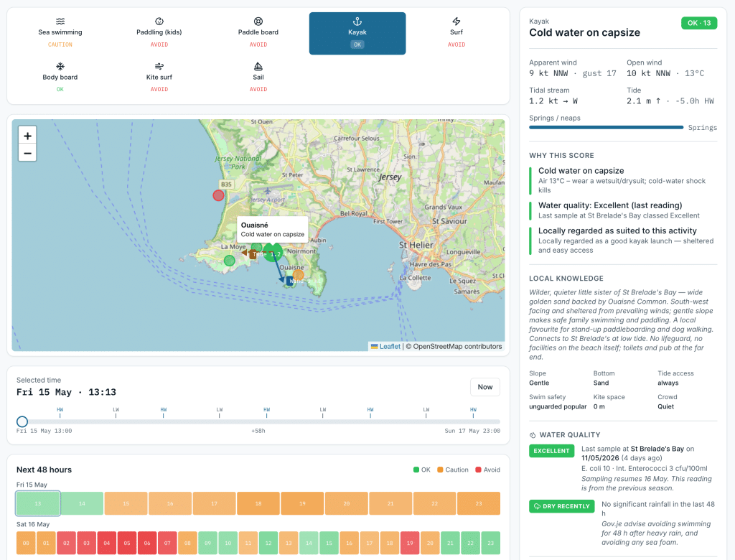Select hour 19 on Sat 16 May
The height and width of the screenshot is (560, 735).
(410, 543)
